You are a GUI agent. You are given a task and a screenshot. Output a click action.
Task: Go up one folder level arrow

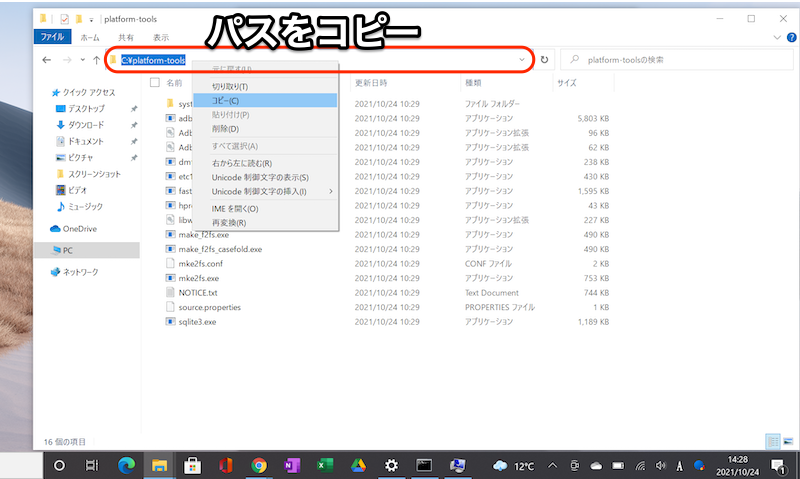click(x=96, y=60)
